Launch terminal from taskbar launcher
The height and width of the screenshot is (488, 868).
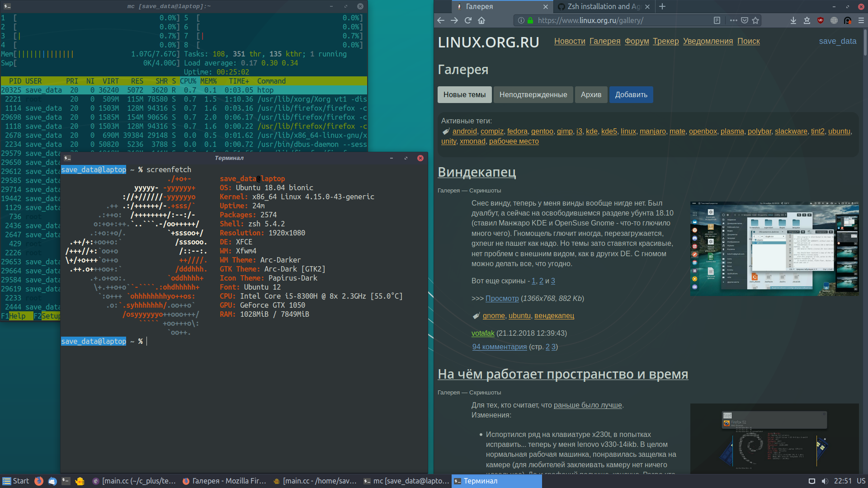click(x=66, y=481)
